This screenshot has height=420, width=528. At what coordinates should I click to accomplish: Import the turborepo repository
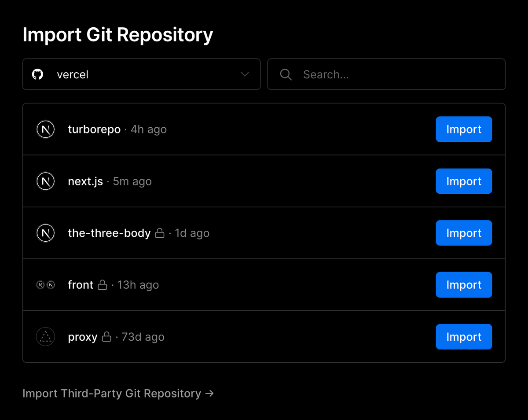pyautogui.click(x=464, y=129)
